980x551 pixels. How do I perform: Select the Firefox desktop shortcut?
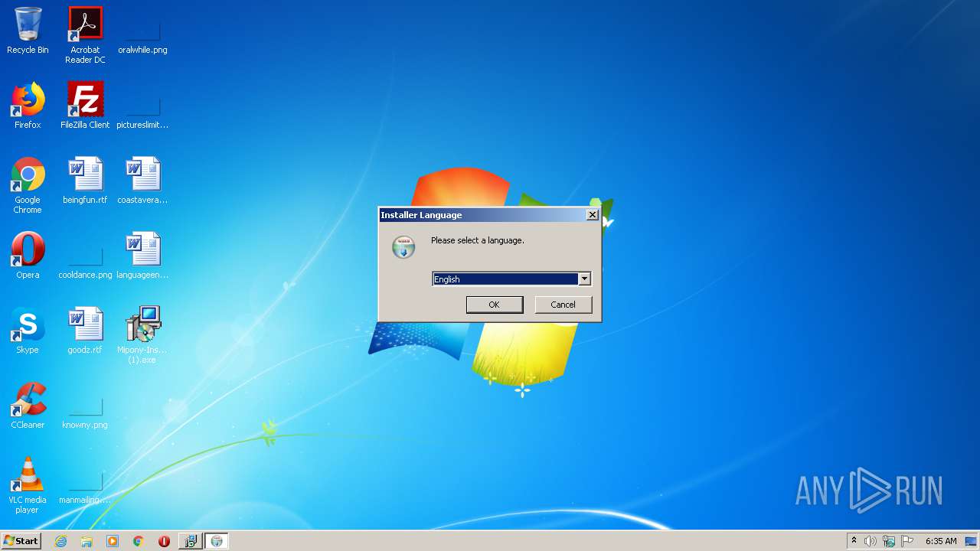[x=28, y=106]
